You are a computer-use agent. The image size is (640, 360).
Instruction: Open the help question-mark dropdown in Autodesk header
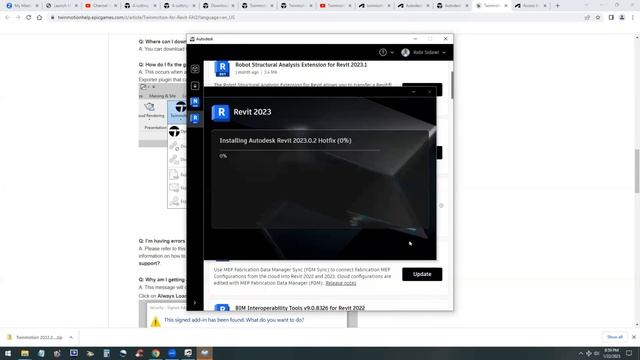coord(386,52)
